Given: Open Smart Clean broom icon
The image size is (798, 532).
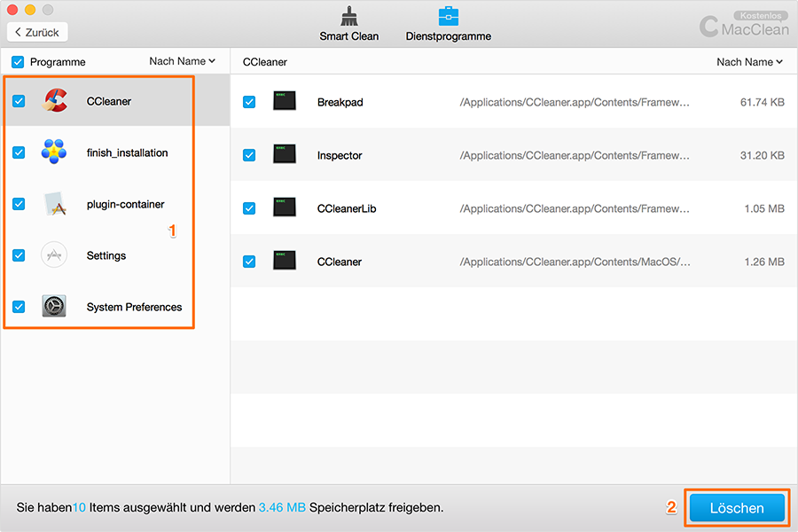Looking at the screenshot, I should pos(349,16).
